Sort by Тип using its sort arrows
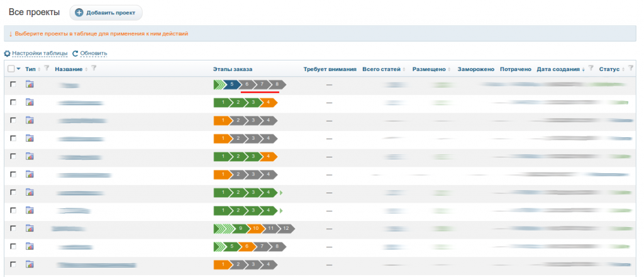This screenshot has width=644, height=277. 40,69
